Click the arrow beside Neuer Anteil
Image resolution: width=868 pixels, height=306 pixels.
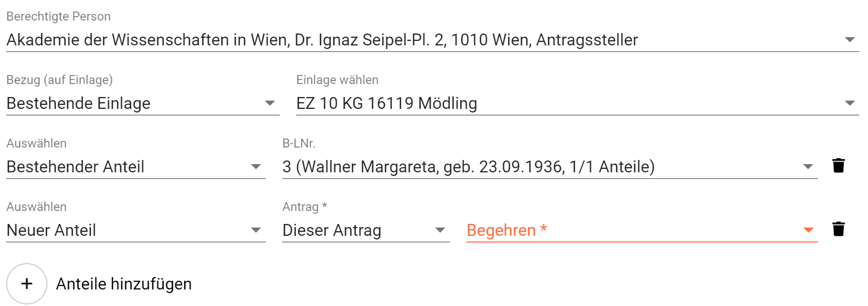pos(256,230)
